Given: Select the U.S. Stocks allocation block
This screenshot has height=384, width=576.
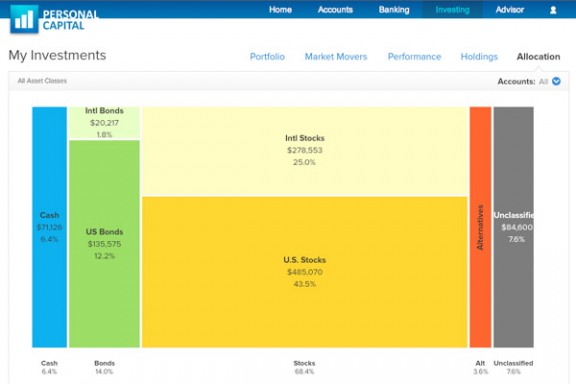Looking at the screenshot, I should click(x=305, y=272).
